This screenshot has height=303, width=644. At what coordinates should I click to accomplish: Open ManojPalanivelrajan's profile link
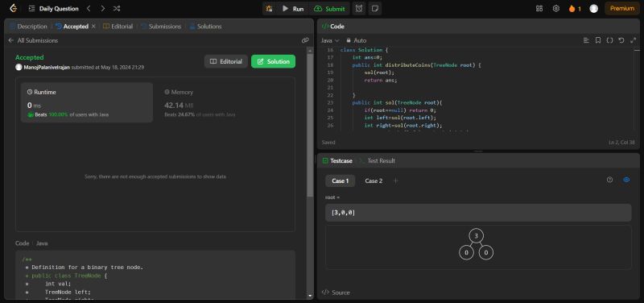[x=47, y=67]
